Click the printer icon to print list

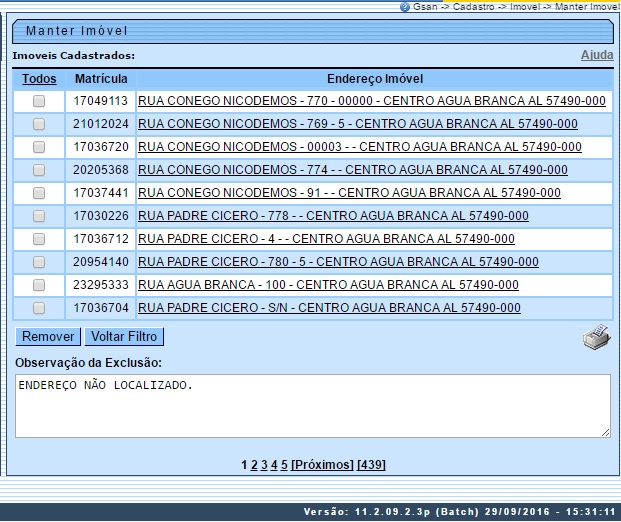click(596, 337)
